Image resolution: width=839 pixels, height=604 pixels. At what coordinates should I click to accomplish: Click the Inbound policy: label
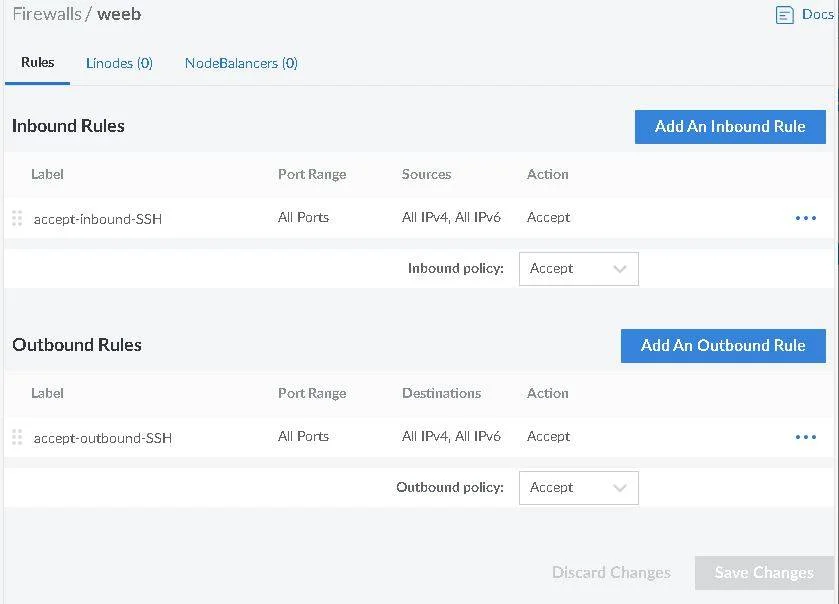[456, 268]
